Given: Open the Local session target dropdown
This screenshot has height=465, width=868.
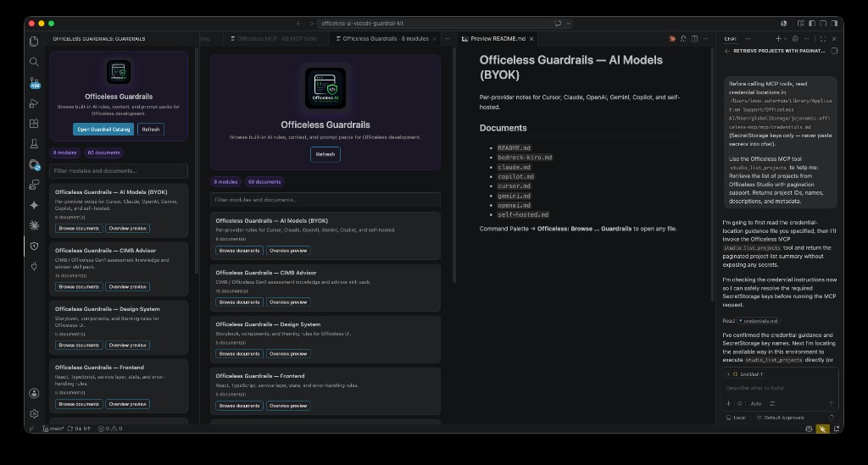Looking at the screenshot, I should (736, 418).
